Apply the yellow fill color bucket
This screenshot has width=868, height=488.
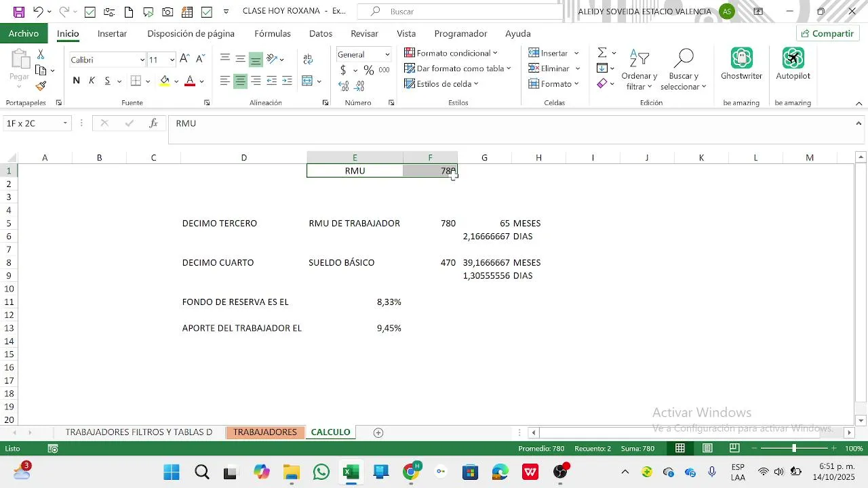pyautogui.click(x=165, y=81)
